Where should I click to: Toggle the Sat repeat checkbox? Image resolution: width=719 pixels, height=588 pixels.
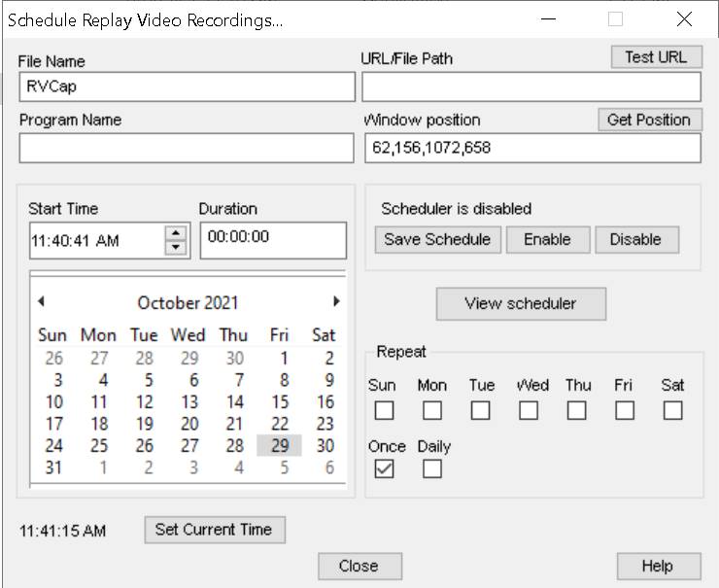point(672,410)
